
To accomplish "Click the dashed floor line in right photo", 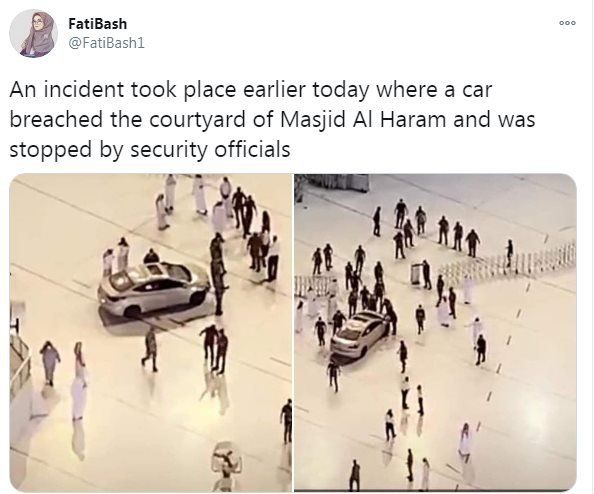I will point(508,341).
